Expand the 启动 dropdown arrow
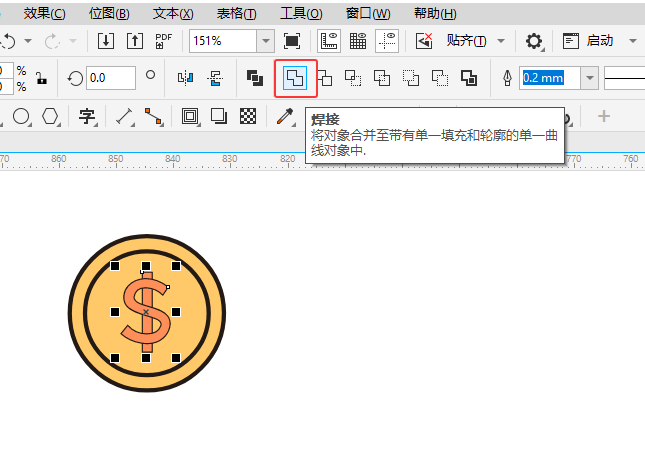Image resolution: width=645 pixels, height=459 pixels. [633, 41]
